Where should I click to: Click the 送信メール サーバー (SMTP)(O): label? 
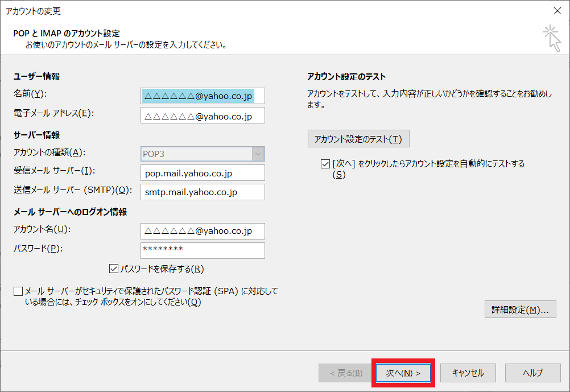pos(73,190)
